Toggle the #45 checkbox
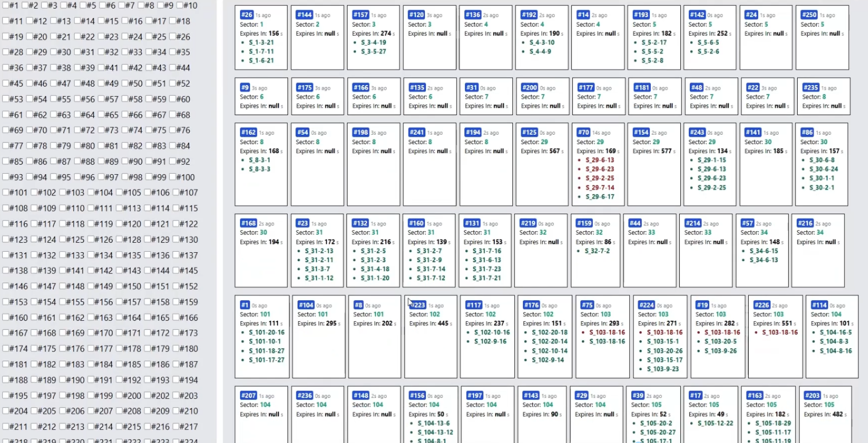 (x=6, y=83)
